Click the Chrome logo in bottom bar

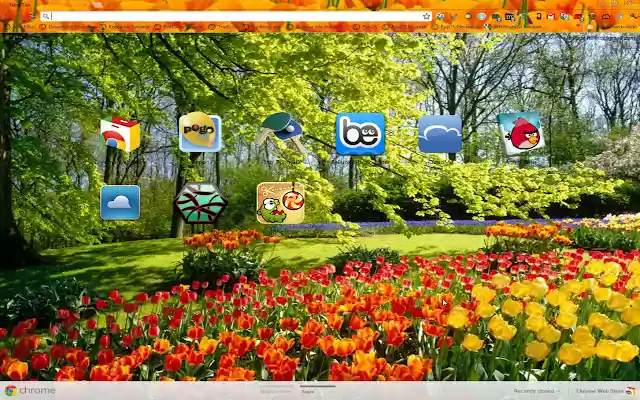(x=11, y=391)
